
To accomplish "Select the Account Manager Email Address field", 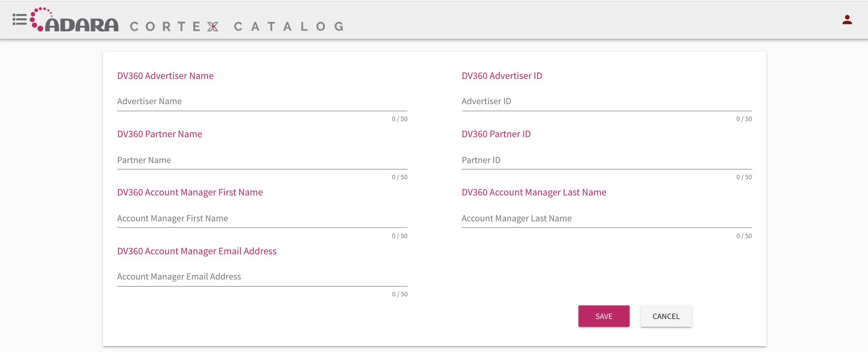I will [x=262, y=277].
